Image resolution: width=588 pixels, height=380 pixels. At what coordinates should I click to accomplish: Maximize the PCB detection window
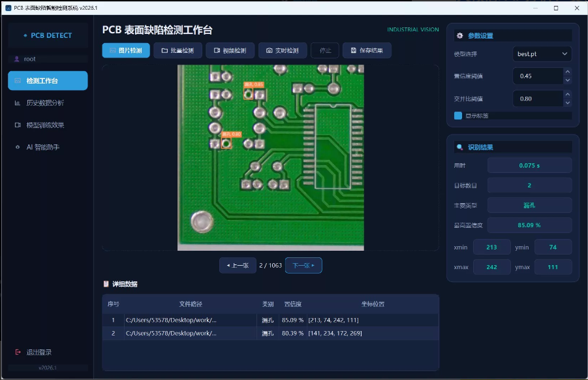[556, 8]
